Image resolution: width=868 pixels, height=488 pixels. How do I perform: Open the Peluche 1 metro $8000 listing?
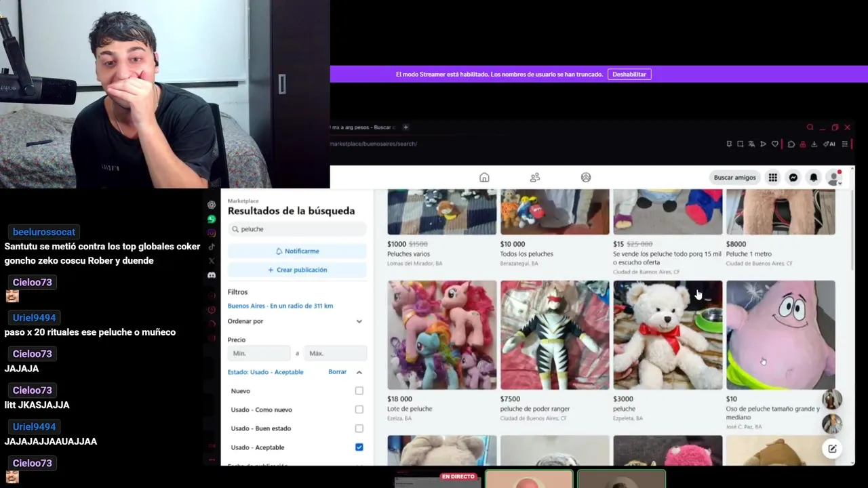coord(781,212)
